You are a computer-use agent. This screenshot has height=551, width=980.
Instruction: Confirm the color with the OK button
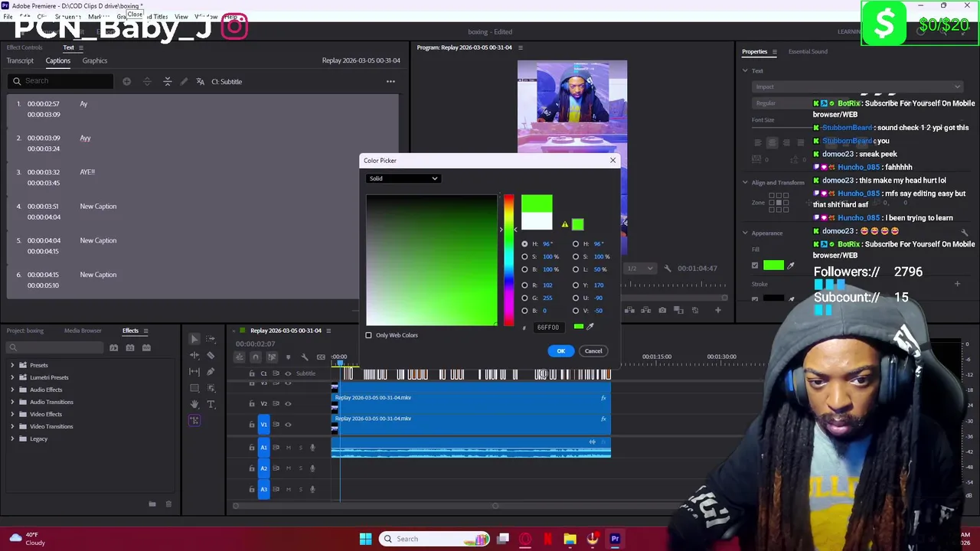pos(560,350)
